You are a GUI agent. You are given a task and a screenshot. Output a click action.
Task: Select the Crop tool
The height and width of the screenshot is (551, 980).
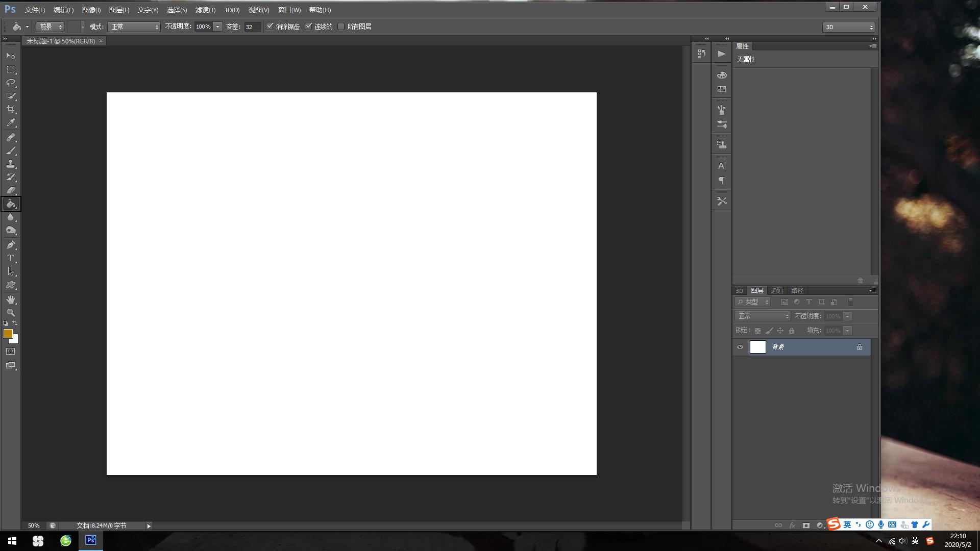pyautogui.click(x=11, y=109)
